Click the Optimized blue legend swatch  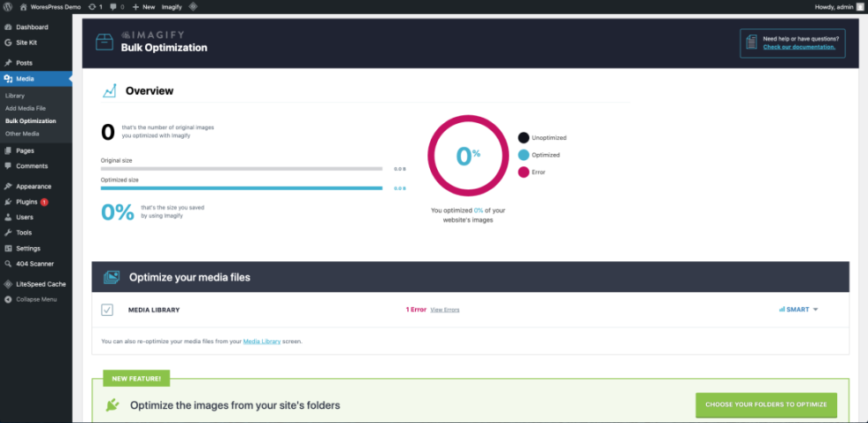(x=523, y=155)
